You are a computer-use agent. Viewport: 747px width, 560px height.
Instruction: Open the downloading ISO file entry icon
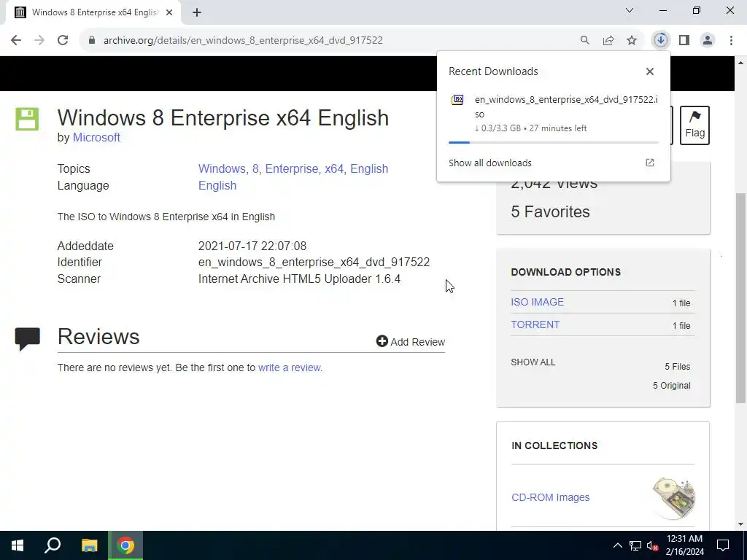[x=457, y=99]
